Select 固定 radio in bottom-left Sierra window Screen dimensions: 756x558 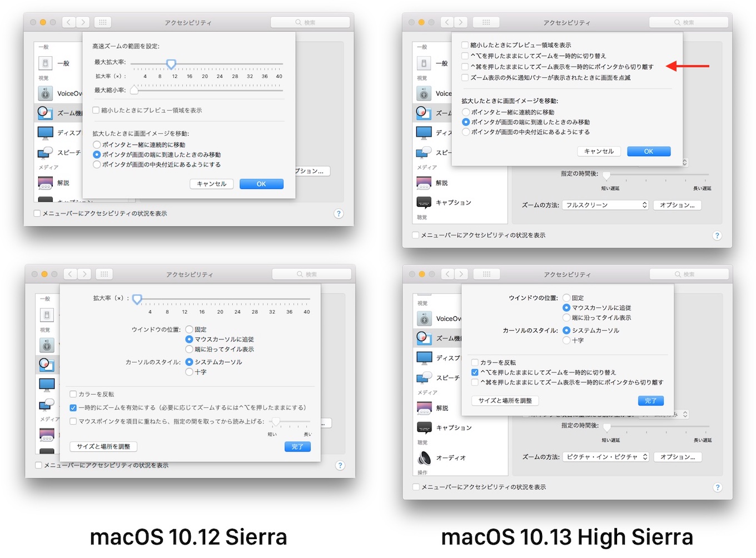189,330
